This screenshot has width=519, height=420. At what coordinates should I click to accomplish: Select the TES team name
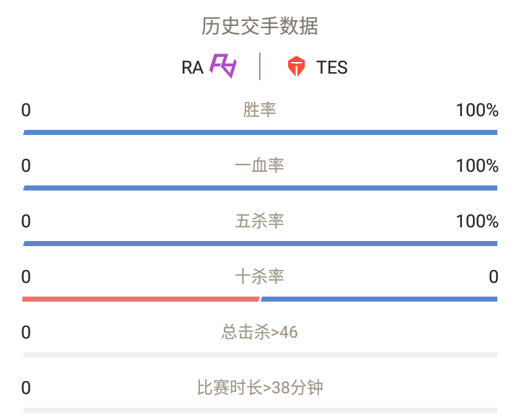tap(331, 68)
